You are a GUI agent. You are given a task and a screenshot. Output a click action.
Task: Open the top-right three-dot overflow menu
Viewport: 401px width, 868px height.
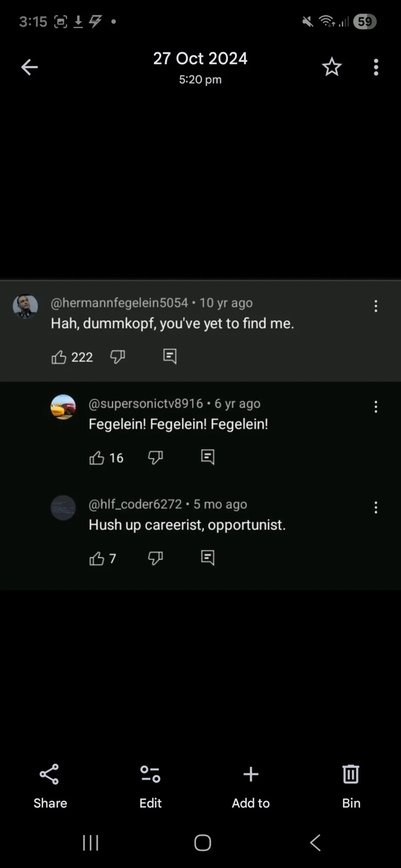point(376,67)
